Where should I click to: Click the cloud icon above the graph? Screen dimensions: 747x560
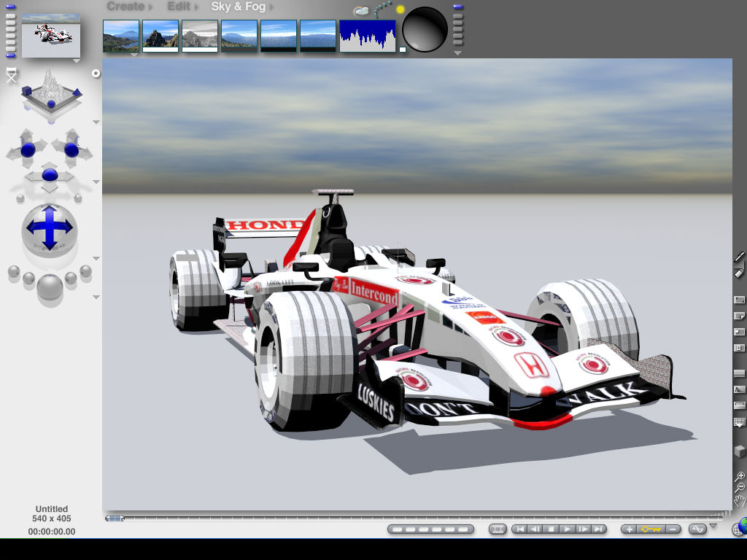(361, 10)
